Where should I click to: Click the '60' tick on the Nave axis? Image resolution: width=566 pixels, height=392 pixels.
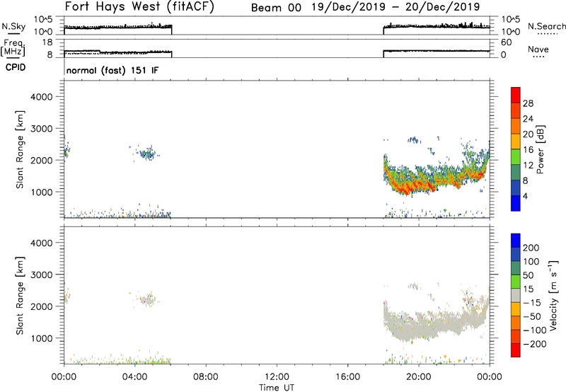[x=507, y=42]
